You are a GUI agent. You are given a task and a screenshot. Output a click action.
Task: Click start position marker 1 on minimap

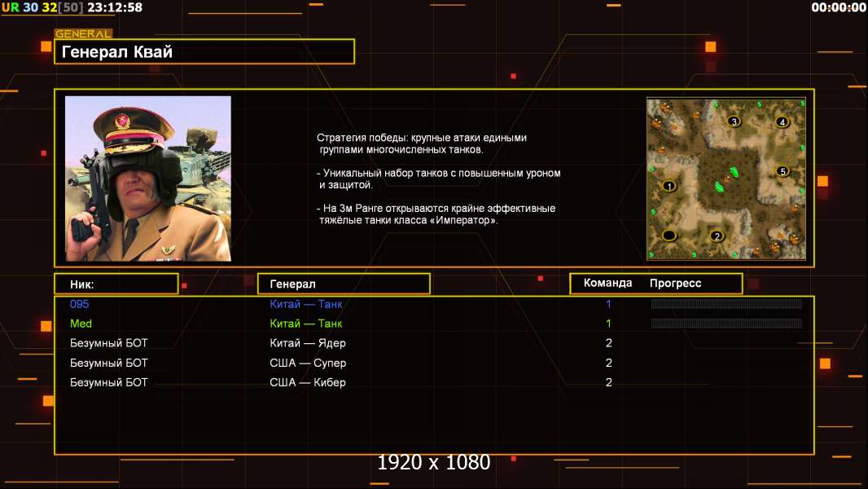point(669,186)
